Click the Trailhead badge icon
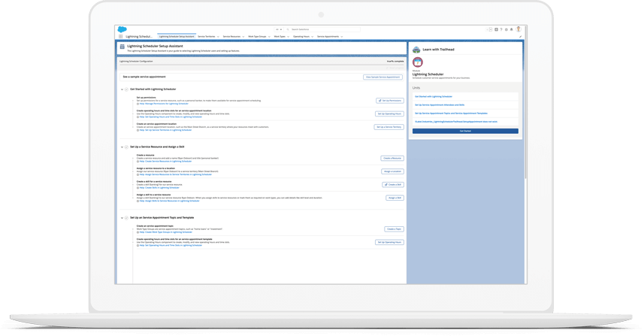This screenshot has height=336, width=644. [x=416, y=50]
